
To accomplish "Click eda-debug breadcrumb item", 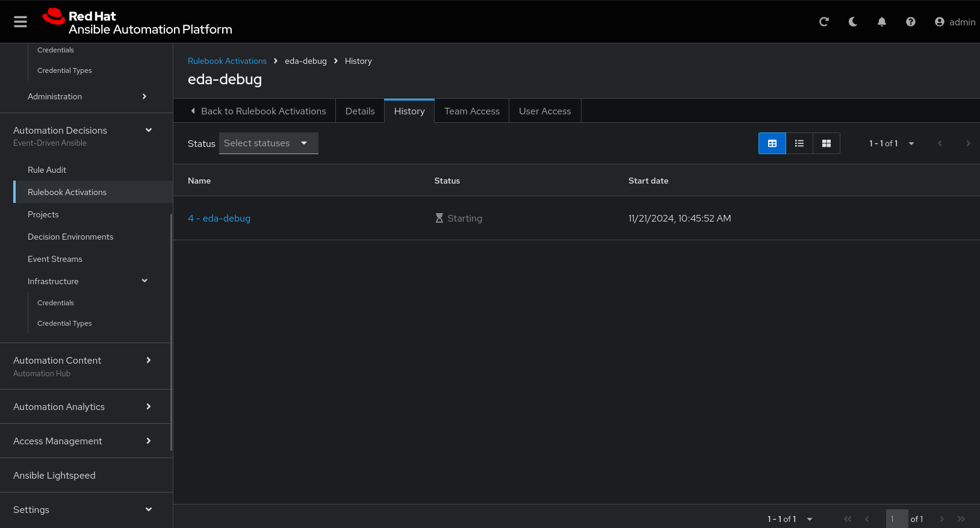I will pos(306,61).
